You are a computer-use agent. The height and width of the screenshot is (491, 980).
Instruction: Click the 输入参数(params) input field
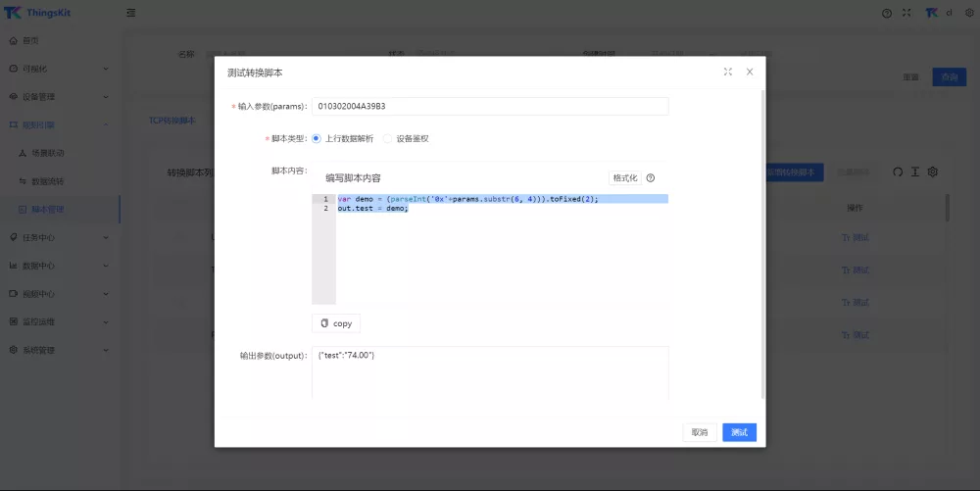point(489,106)
